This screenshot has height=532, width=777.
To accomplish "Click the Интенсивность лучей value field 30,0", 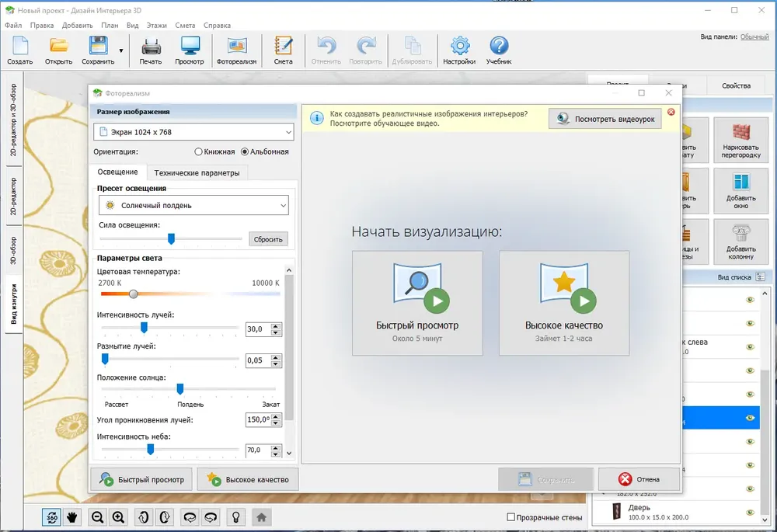I will tap(258, 329).
